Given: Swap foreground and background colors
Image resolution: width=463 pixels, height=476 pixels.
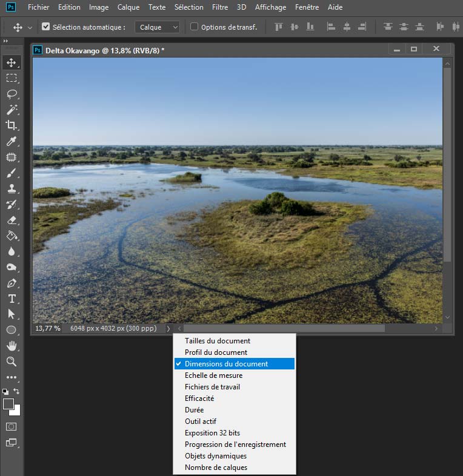Looking at the screenshot, I should [17, 392].
